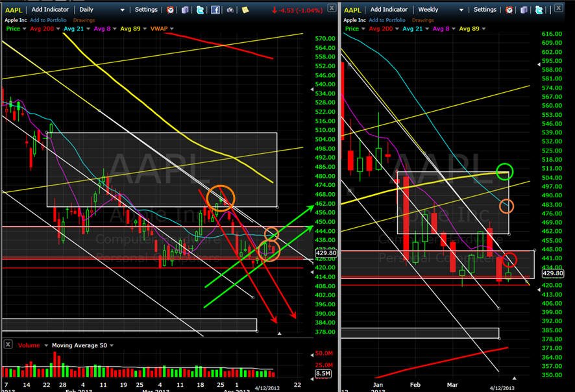Click the Twitter icon on weekly chart

539,10
